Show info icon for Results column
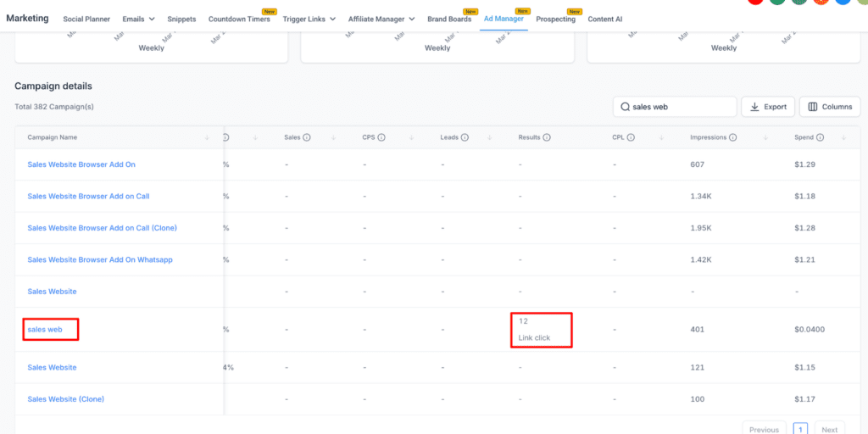The width and height of the screenshot is (868, 434). (547, 137)
